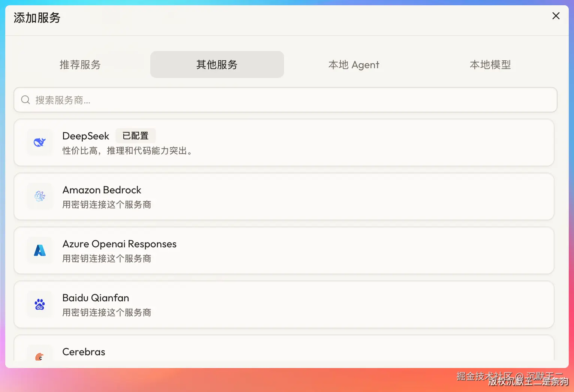Click the Azure logo icon
Image resolution: width=574 pixels, height=392 pixels.
pyautogui.click(x=40, y=250)
